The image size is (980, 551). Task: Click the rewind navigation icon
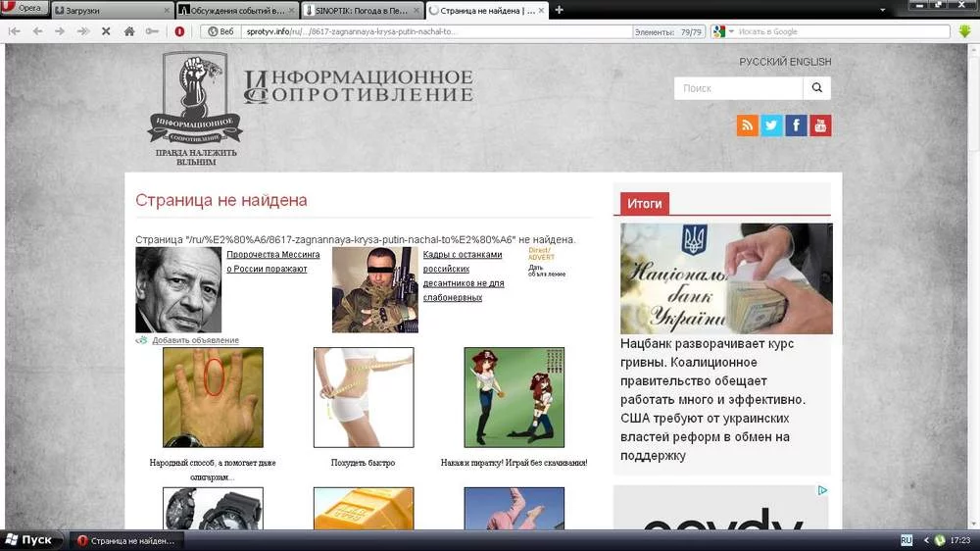pyautogui.click(x=15, y=31)
